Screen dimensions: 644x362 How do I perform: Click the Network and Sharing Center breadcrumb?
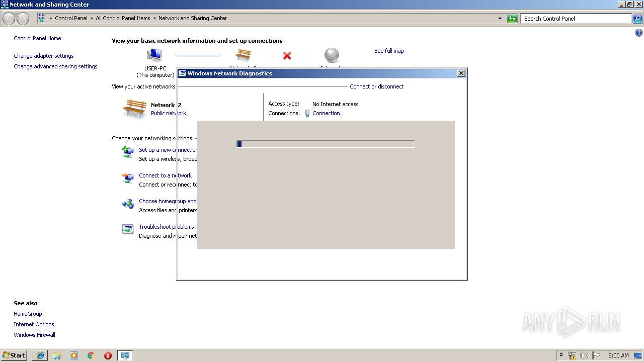(x=193, y=18)
